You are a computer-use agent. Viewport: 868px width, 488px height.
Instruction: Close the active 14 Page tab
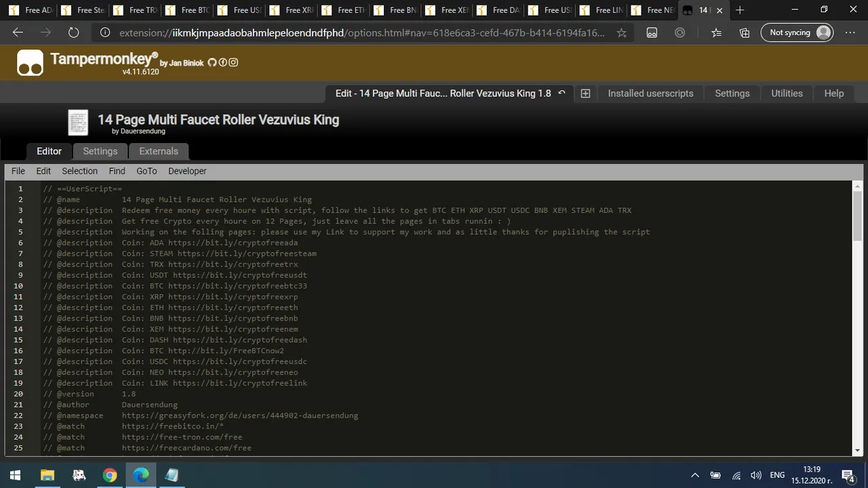719,10
